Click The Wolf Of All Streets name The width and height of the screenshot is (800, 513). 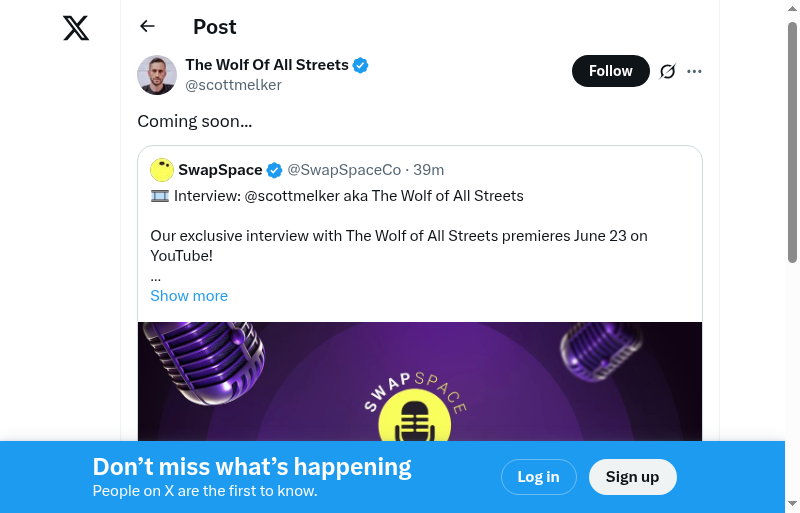coord(267,65)
